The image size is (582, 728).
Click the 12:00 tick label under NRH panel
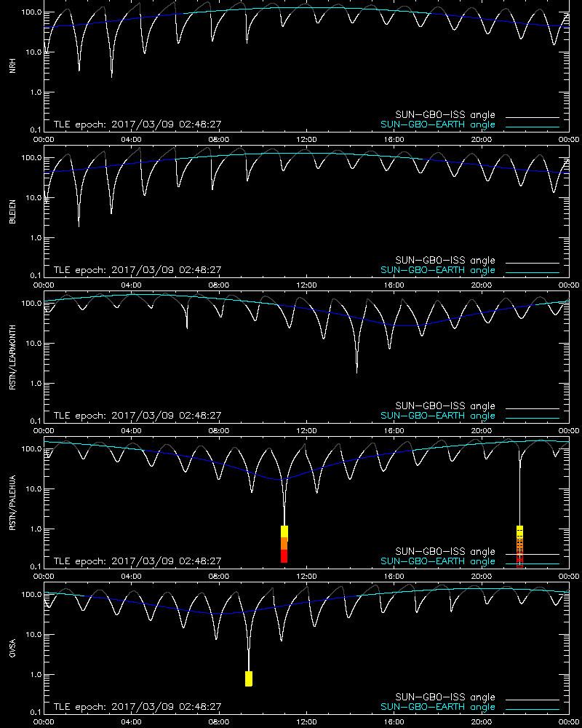coord(306,139)
